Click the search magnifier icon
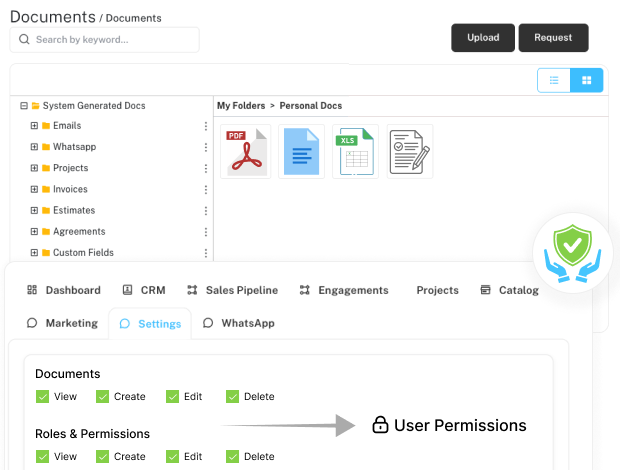 tap(24, 39)
